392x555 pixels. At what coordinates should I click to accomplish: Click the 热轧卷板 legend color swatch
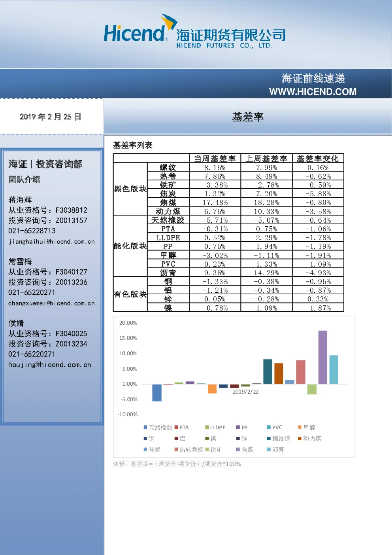tap(176, 449)
